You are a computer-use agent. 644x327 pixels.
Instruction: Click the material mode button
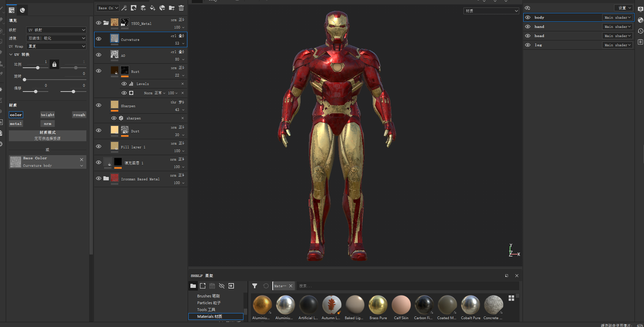[48, 135]
